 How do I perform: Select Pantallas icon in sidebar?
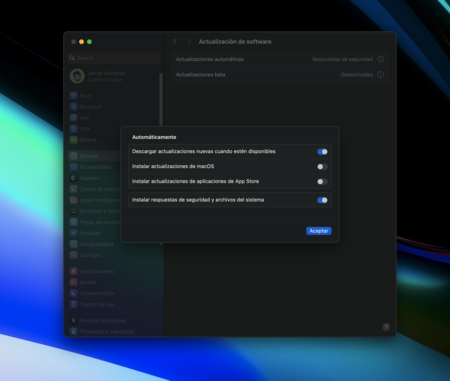tap(74, 233)
